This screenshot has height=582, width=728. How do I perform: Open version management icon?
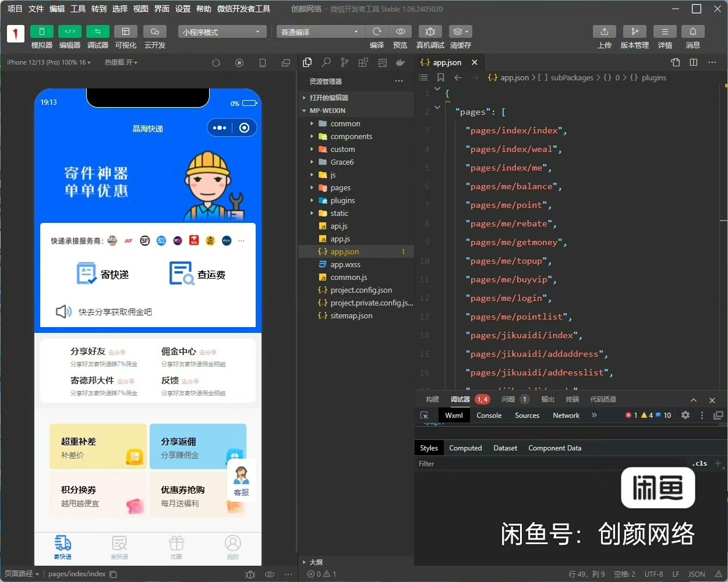[635, 31]
